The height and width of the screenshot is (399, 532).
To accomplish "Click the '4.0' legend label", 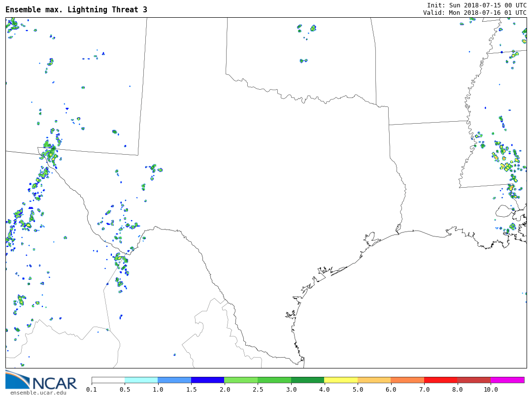I will coord(324,389).
